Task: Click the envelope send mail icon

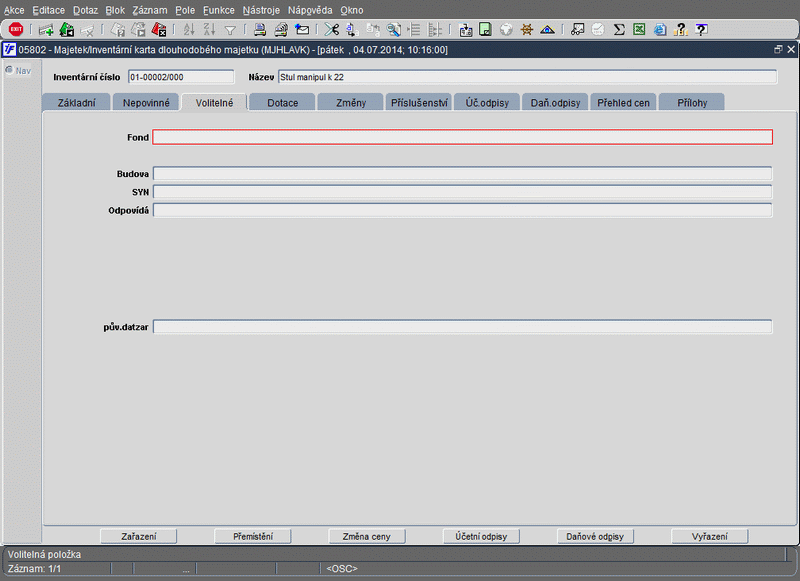Action: click(302, 30)
